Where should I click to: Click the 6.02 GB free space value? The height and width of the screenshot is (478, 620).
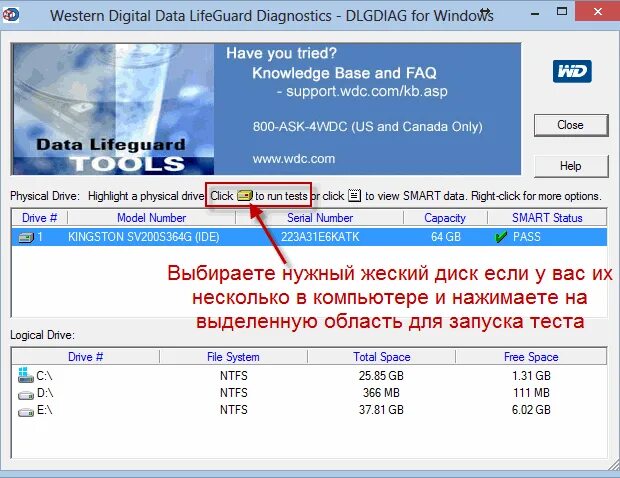[x=531, y=410]
